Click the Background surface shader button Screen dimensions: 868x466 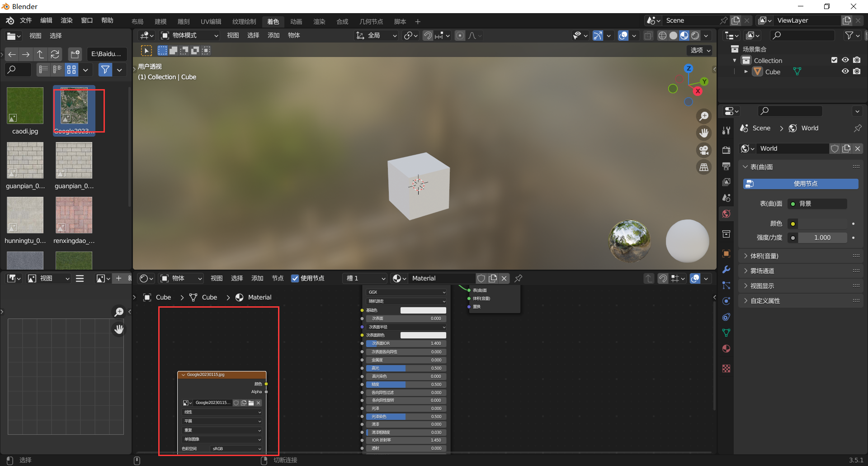817,204
